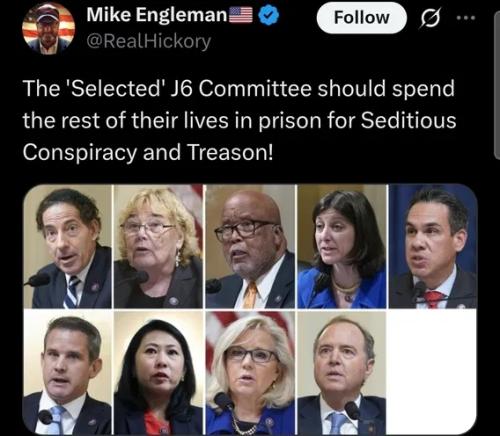500x436 pixels.
Task: Open the Grok slashed-circle icon
Action: (430, 18)
